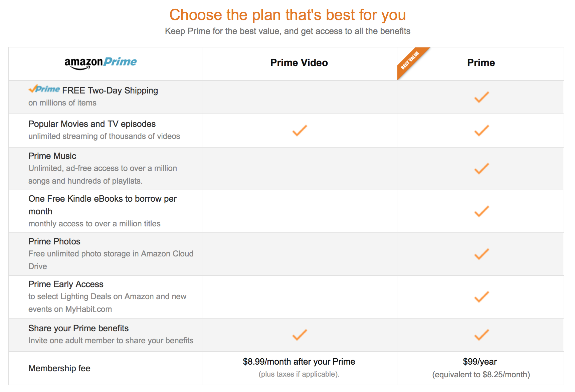The width and height of the screenshot is (575, 392).
Task: Click the Prime checkmark logo beside shipping
Action: click(44, 89)
